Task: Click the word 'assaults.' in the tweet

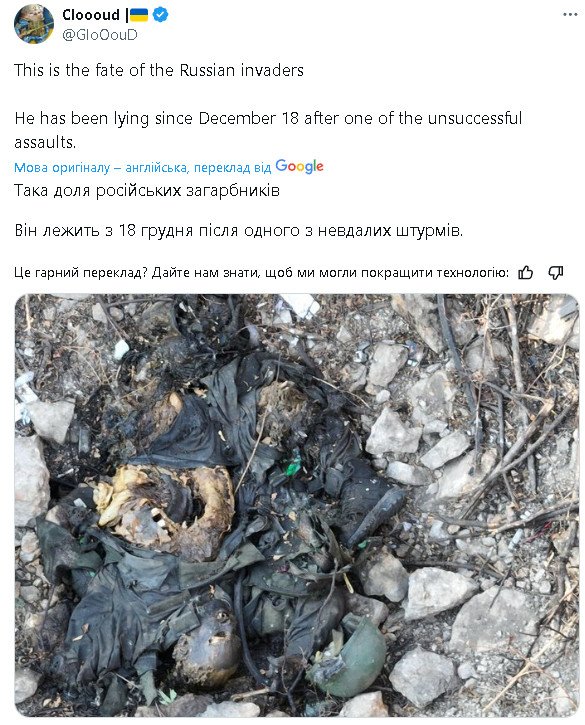Action: [45, 142]
